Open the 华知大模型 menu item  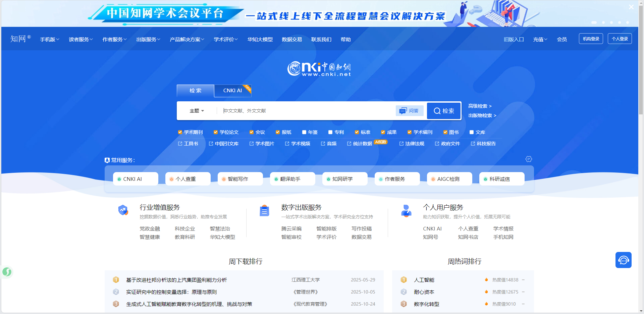click(x=260, y=39)
